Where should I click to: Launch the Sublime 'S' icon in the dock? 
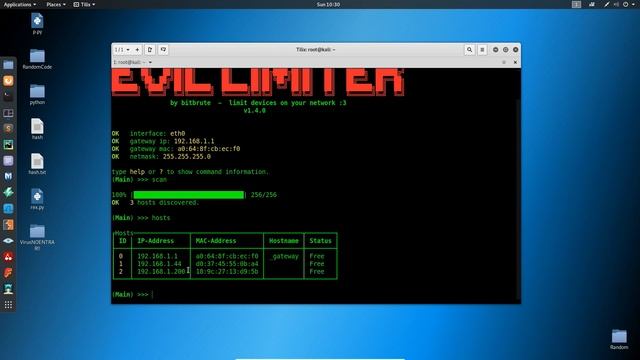(8, 129)
